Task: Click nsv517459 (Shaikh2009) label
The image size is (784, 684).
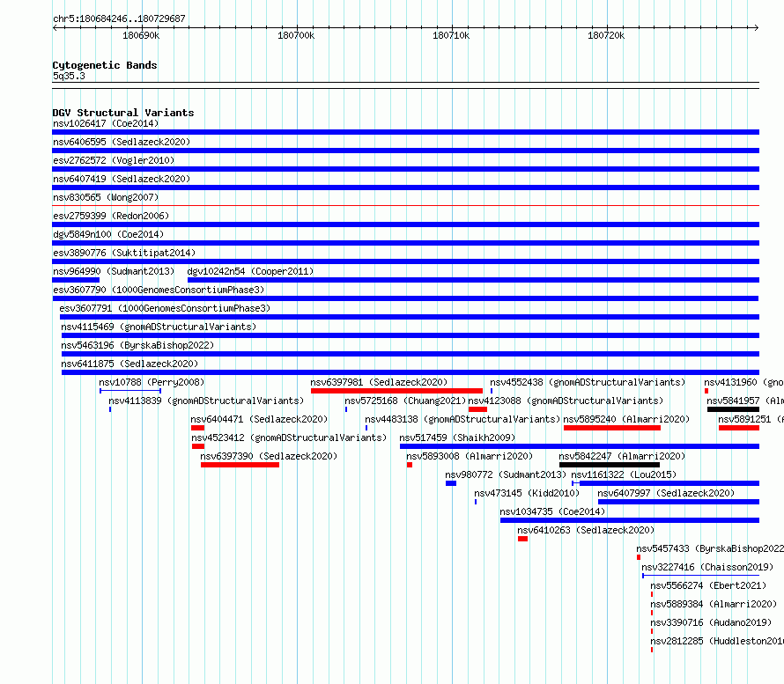Action: [x=457, y=438]
